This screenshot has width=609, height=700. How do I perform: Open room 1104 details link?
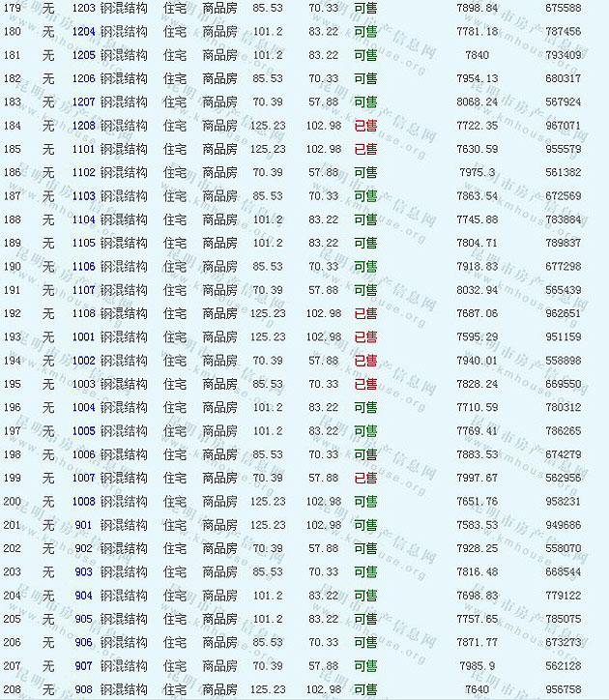coord(84,219)
